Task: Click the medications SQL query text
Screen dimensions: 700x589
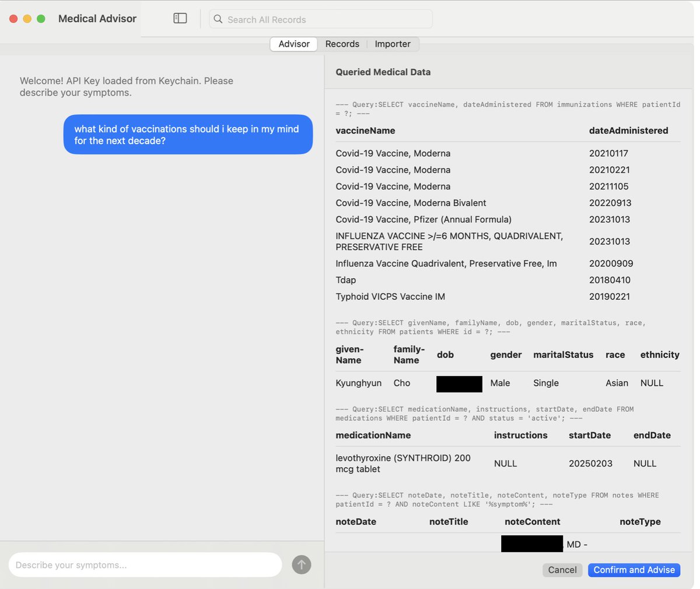Action: pos(484,413)
